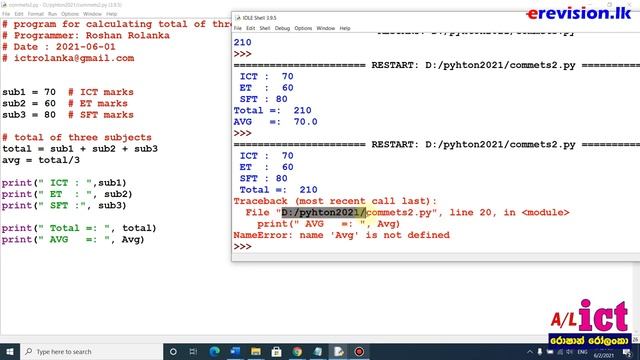Click the comment '# ictrolanka@gmail.com'
This screenshot has width=640, height=360.
(68, 58)
